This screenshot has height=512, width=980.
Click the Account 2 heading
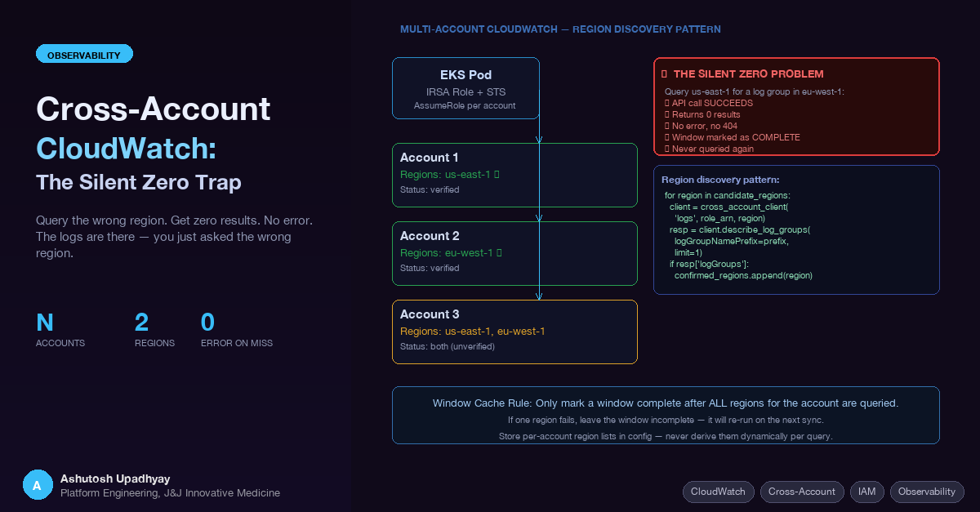(x=430, y=236)
